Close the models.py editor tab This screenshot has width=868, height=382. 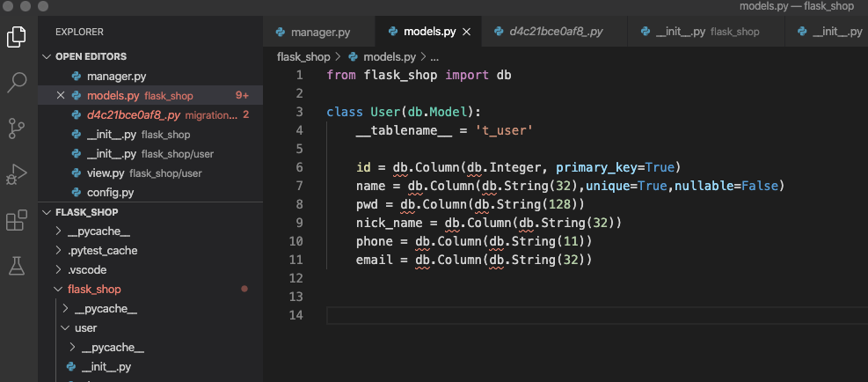(466, 33)
